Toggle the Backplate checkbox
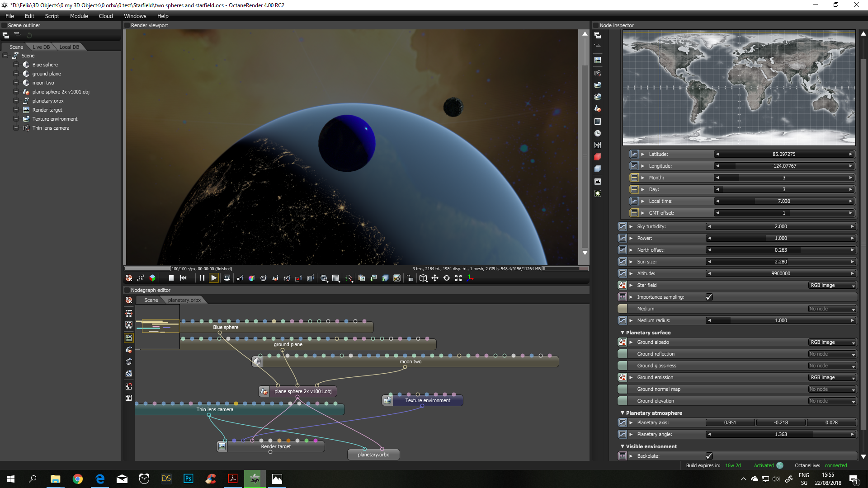 click(x=709, y=456)
